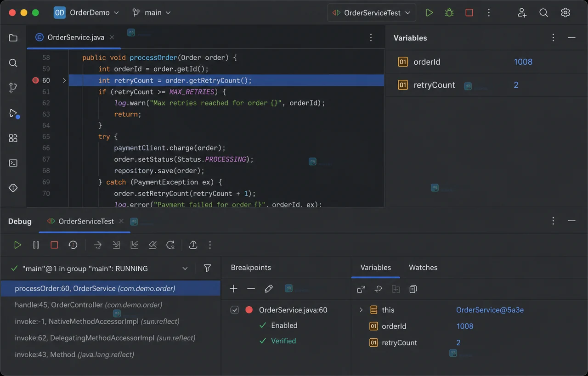Select the invoke:43, Method stack frame
Image resolution: width=588 pixels, height=376 pixels.
click(110, 354)
